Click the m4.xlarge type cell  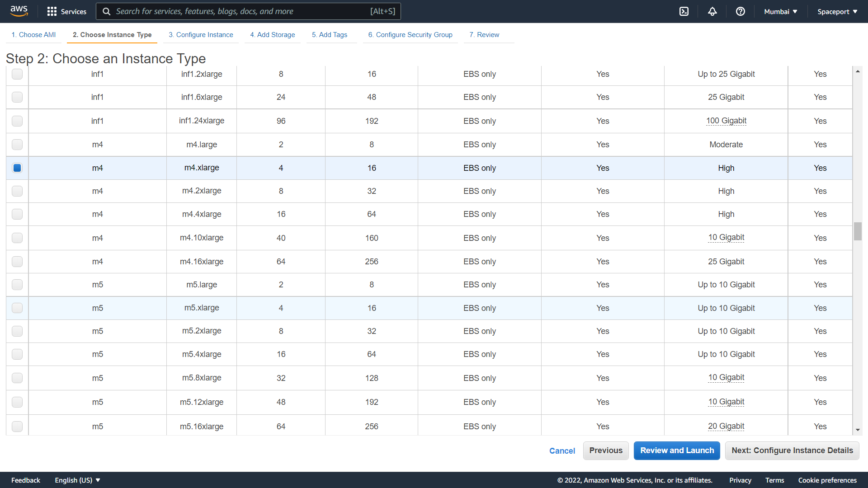202,168
